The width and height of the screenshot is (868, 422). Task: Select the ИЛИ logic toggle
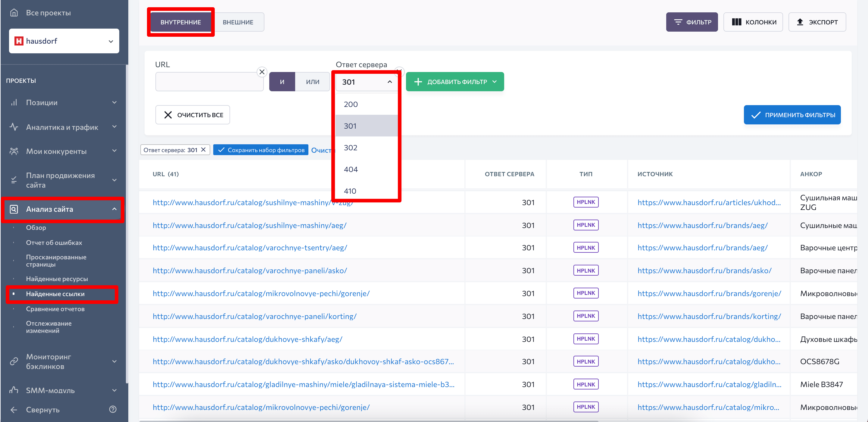(312, 82)
